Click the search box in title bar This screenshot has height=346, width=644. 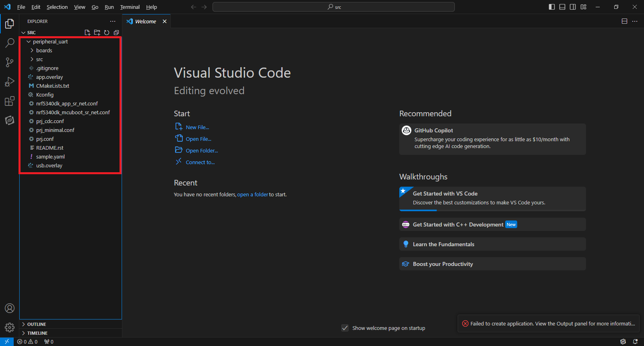click(x=333, y=7)
